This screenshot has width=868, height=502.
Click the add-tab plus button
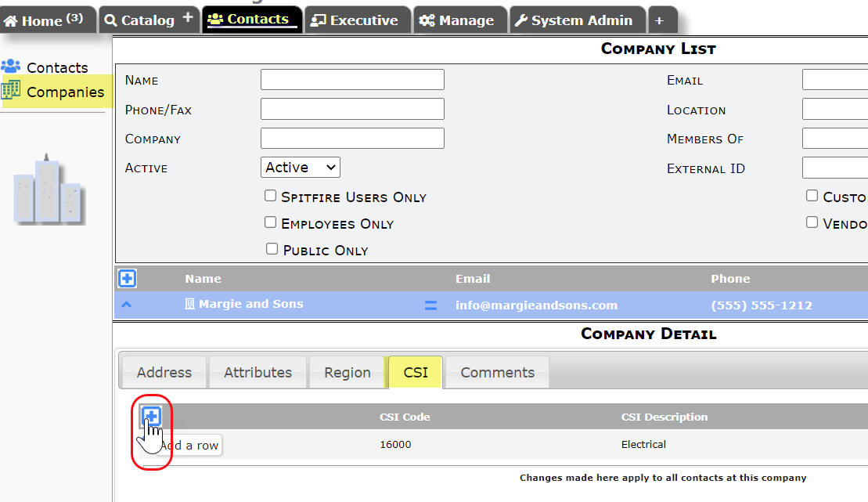[x=659, y=21]
